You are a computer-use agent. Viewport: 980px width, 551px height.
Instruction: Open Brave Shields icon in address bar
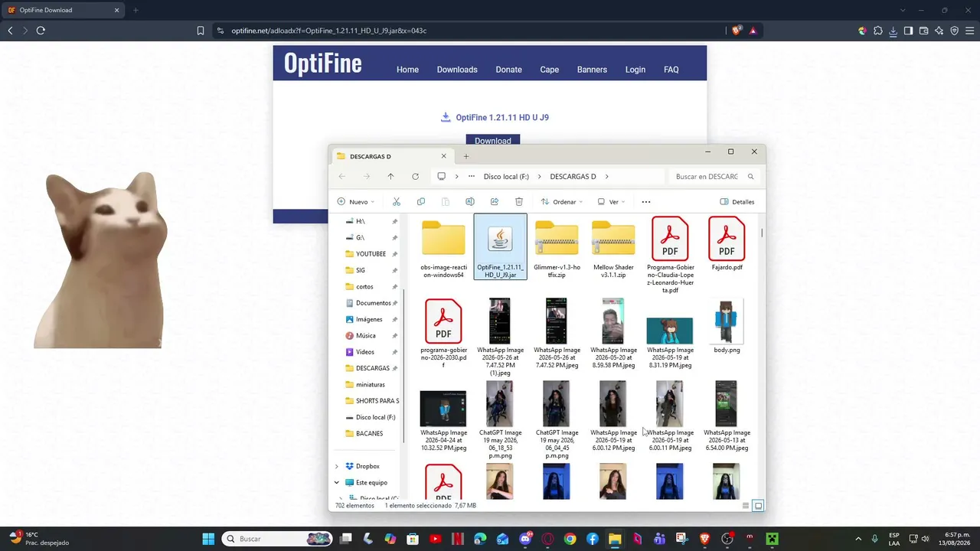coord(737,31)
